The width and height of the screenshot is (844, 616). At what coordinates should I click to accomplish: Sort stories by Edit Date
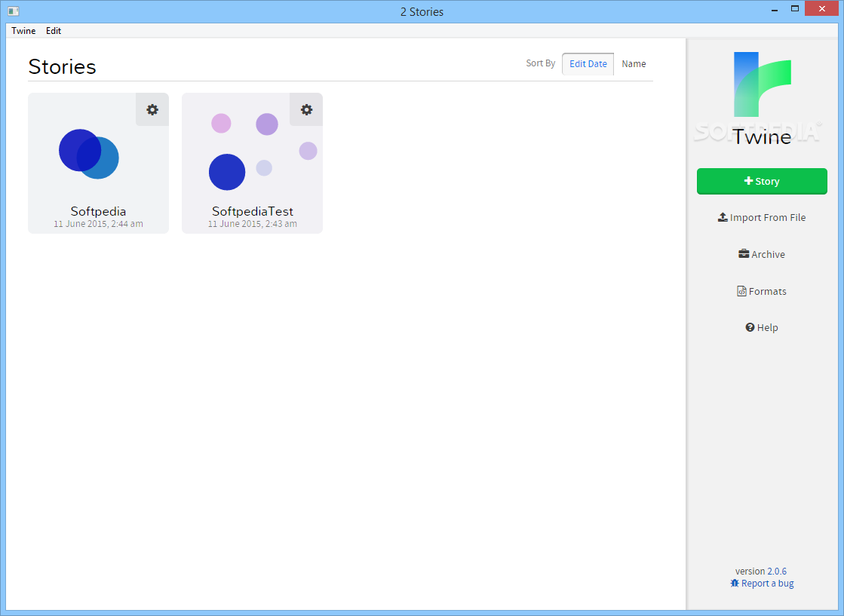(588, 64)
